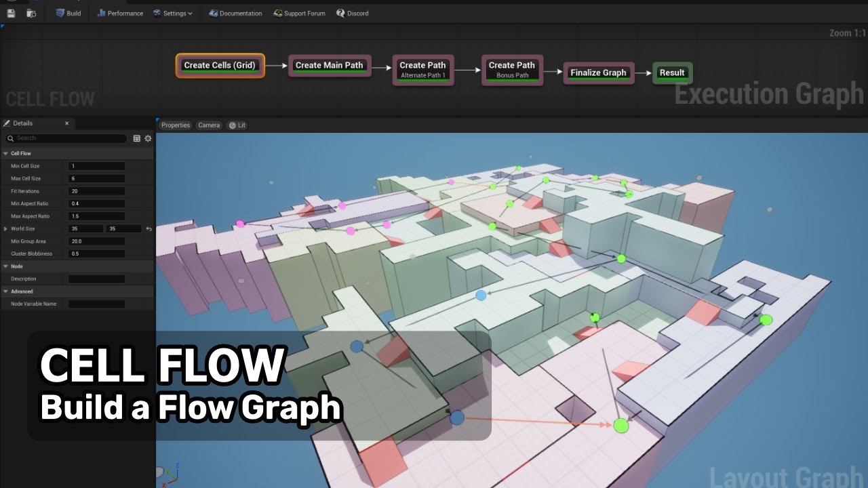Reset World Size to default arrow

tap(149, 229)
